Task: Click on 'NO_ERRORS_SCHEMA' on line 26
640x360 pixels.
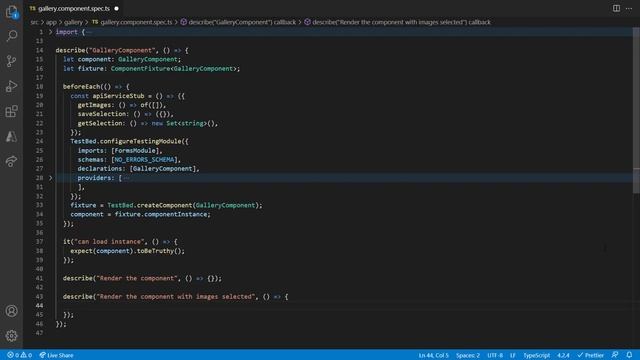Action: click(x=144, y=160)
